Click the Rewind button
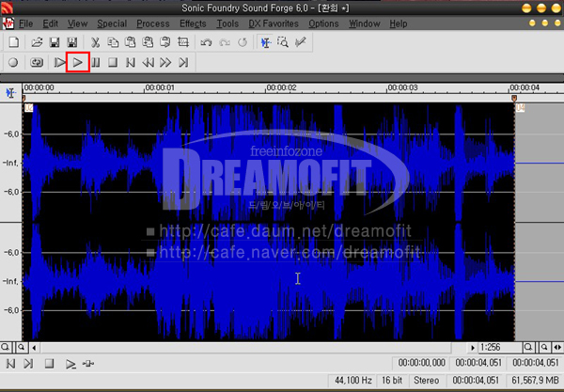 148,63
